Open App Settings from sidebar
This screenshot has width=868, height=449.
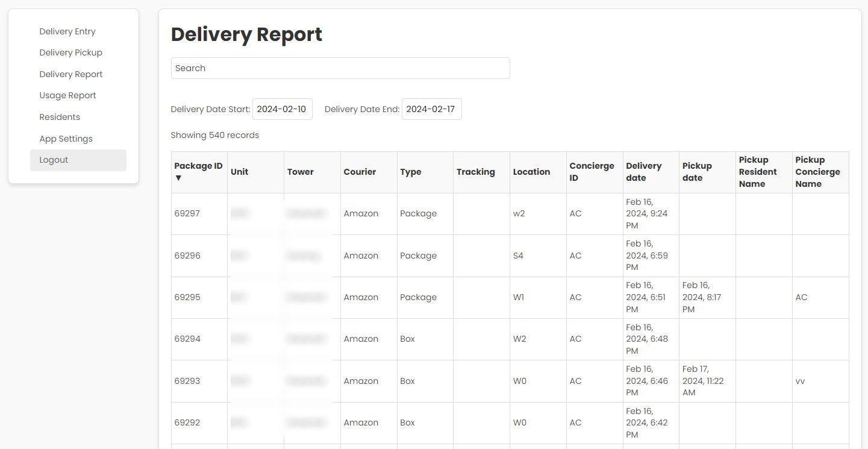[66, 139]
